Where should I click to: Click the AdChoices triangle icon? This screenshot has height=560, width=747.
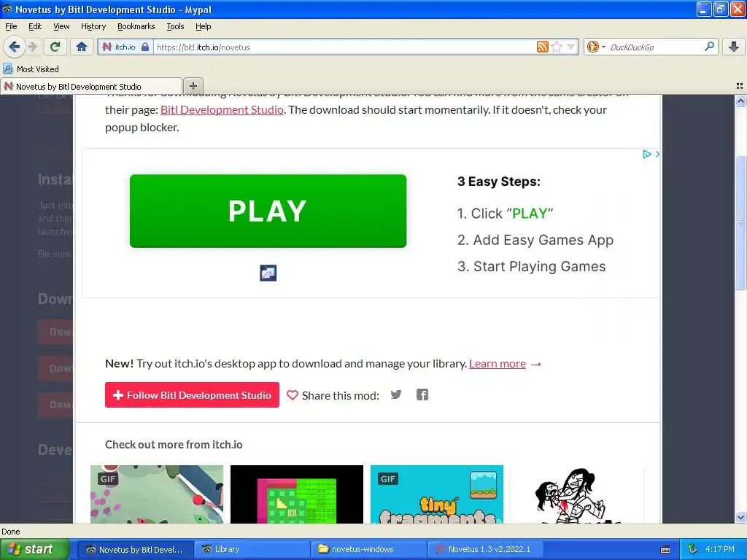(x=646, y=154)
